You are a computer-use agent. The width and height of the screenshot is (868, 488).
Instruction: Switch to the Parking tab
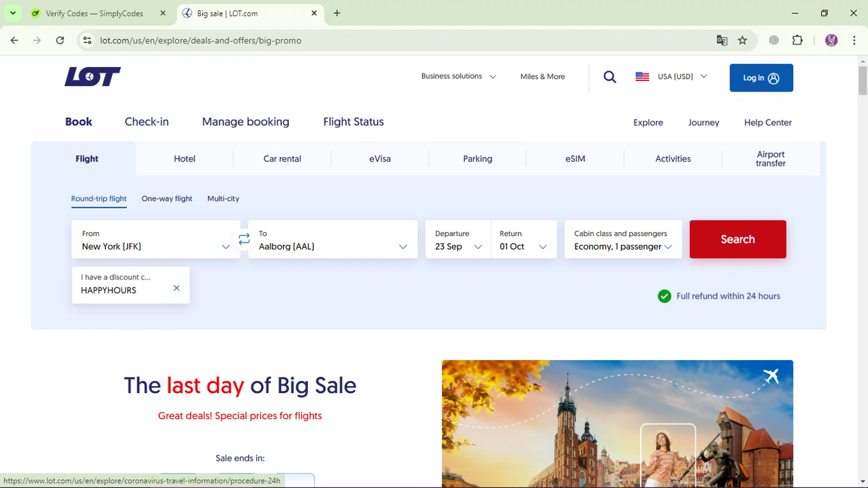[477, 159]
